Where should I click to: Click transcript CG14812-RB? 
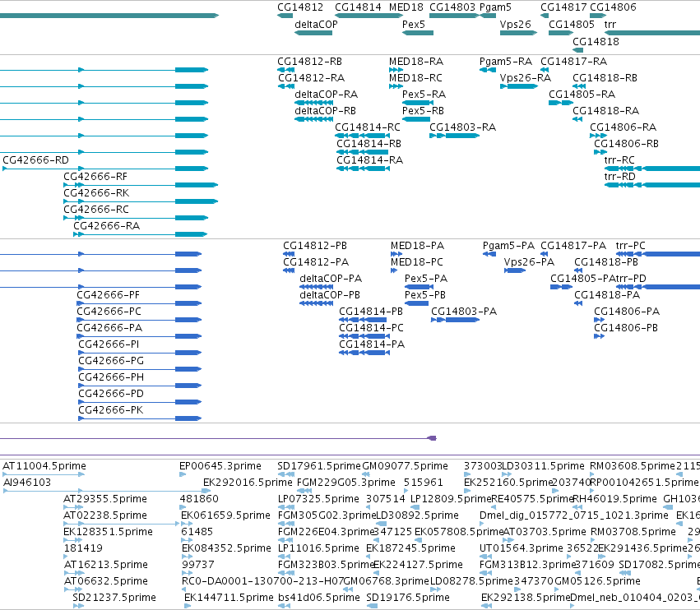[x=309, y=62]
